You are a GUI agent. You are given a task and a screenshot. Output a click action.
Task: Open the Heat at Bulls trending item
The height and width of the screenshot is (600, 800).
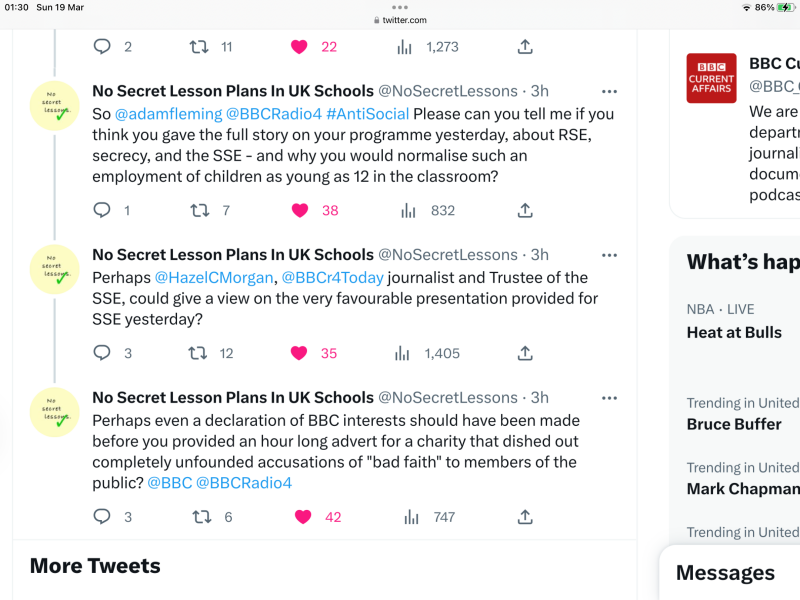[734, 332]
